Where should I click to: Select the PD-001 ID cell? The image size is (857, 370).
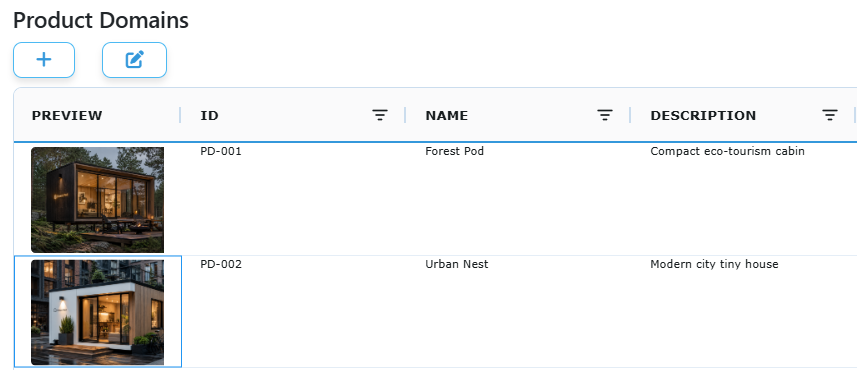[221, 151]
